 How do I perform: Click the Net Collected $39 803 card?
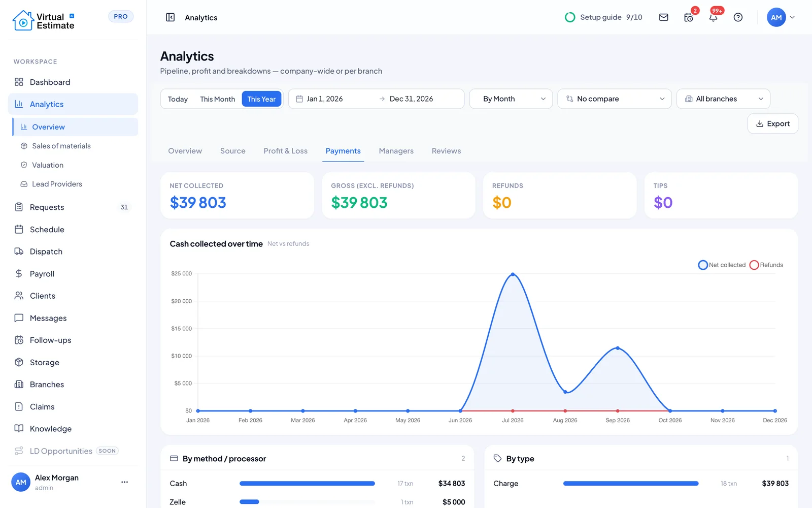(237, 195)
